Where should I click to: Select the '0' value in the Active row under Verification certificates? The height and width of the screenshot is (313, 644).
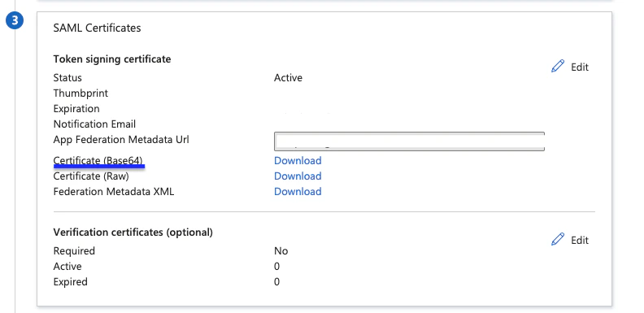click(276, 267)
